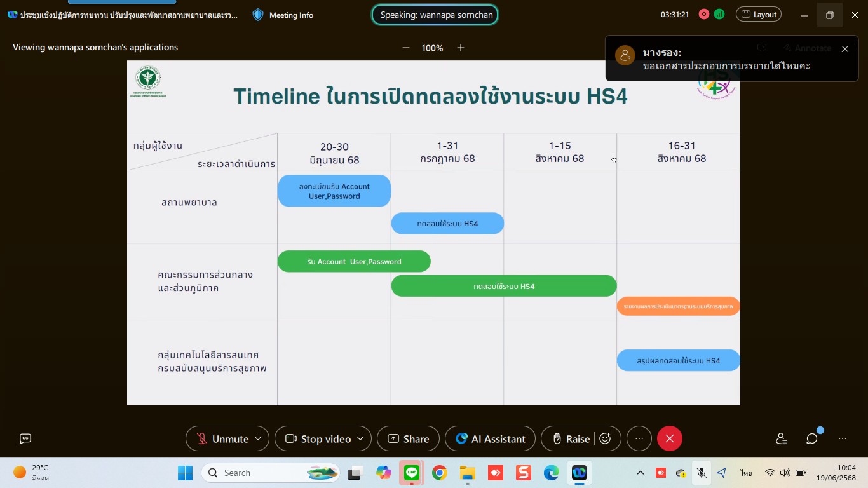
Task: Open more options ellipsis in meeting controls
Action: click(639, 438)
